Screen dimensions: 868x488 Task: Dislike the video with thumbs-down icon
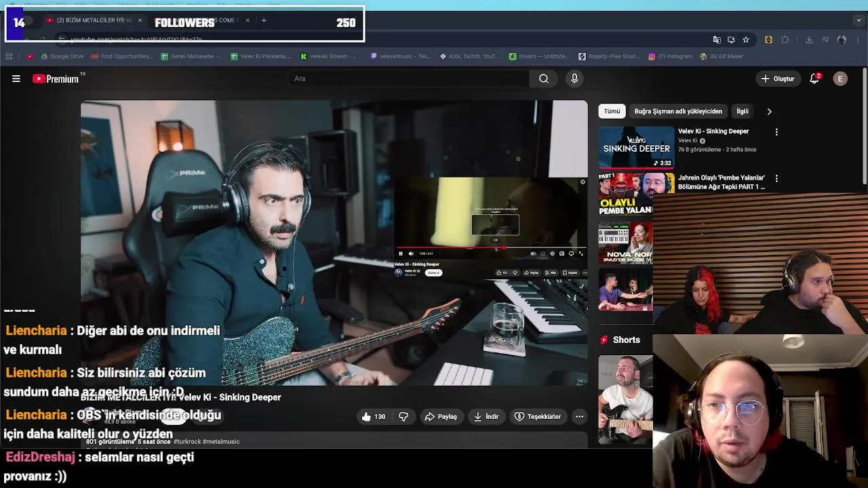(x=403, y=417)
